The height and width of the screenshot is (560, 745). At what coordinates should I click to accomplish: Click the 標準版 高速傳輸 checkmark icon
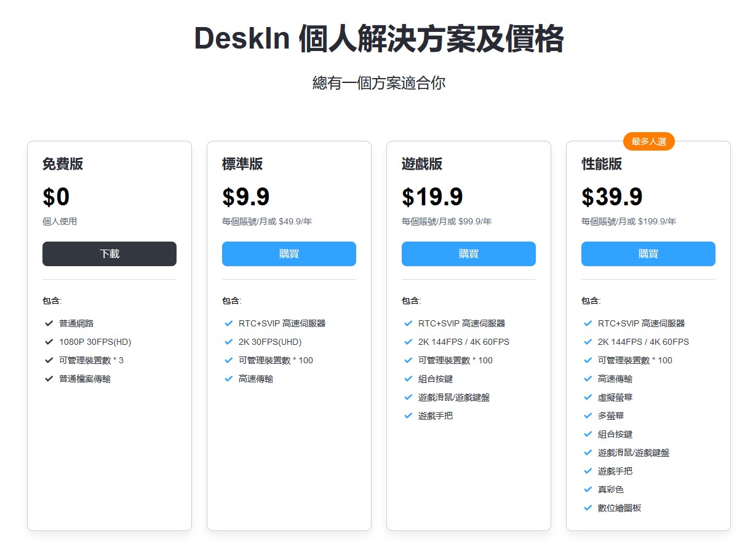pyautogui.click(x=229, y=379)
